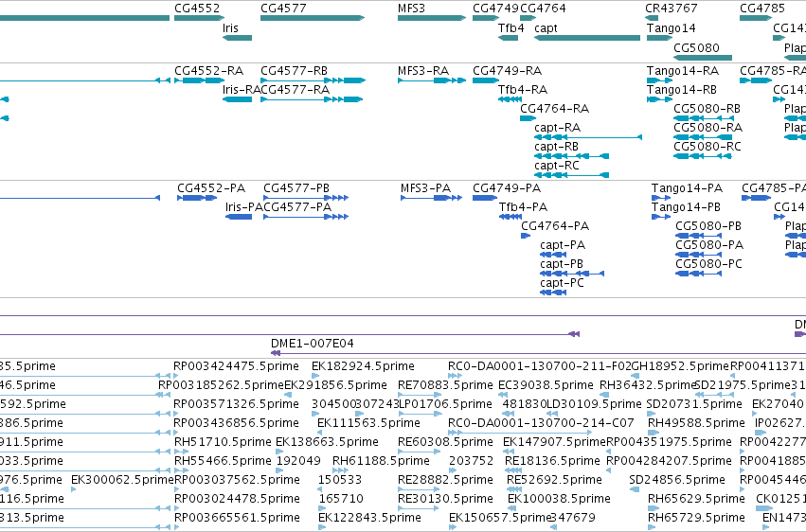Image resolution: width=806 pixels, height=532 pixels.
Task: Click transcript Iris-RA
Action: pyautogui.click(x=237, y=99)
